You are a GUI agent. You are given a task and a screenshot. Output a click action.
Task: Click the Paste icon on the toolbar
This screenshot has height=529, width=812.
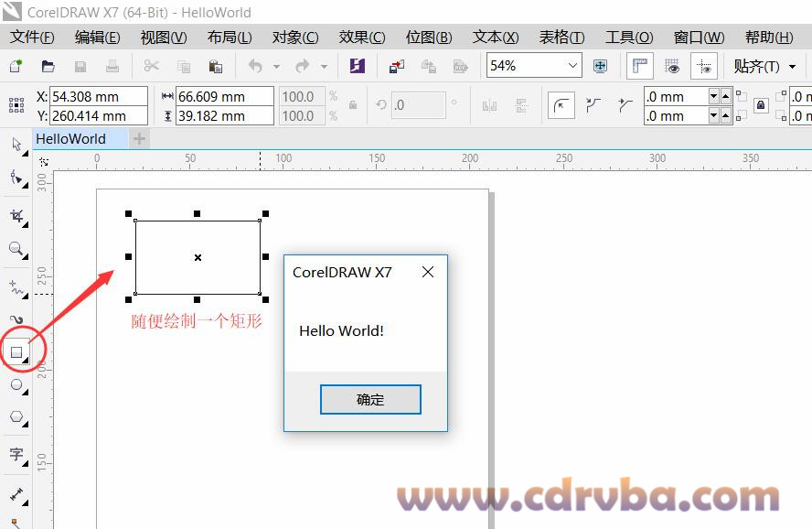click(216, 66)
